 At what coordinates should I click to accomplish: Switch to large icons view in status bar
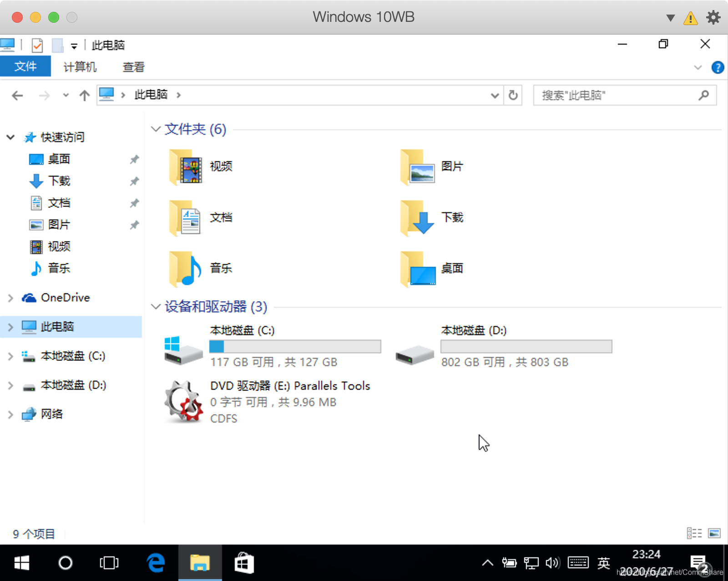click(714, 533)
